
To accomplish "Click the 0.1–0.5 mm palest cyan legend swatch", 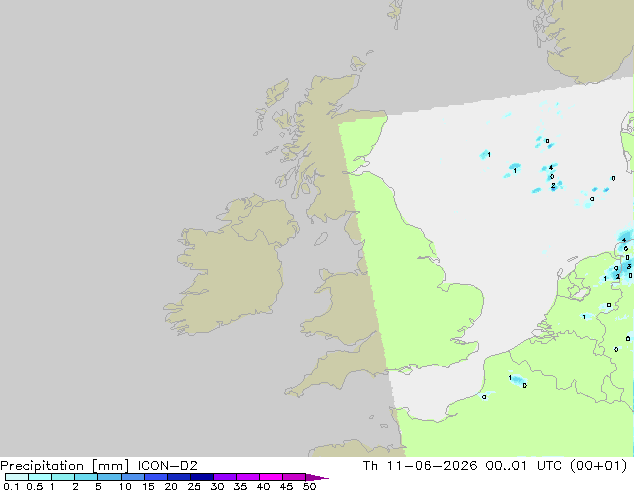I will pyautogui.click(x=17, y=477).
